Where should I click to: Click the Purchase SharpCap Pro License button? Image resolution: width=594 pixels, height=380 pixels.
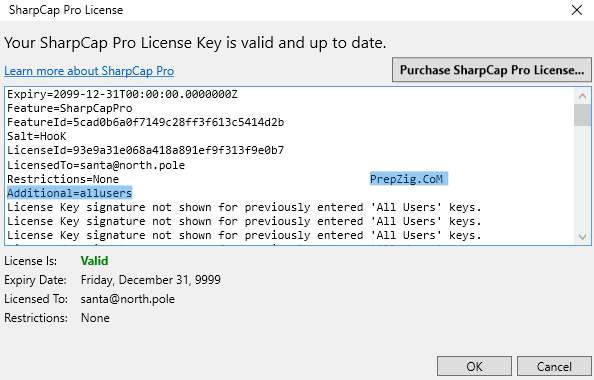point(492,70)
